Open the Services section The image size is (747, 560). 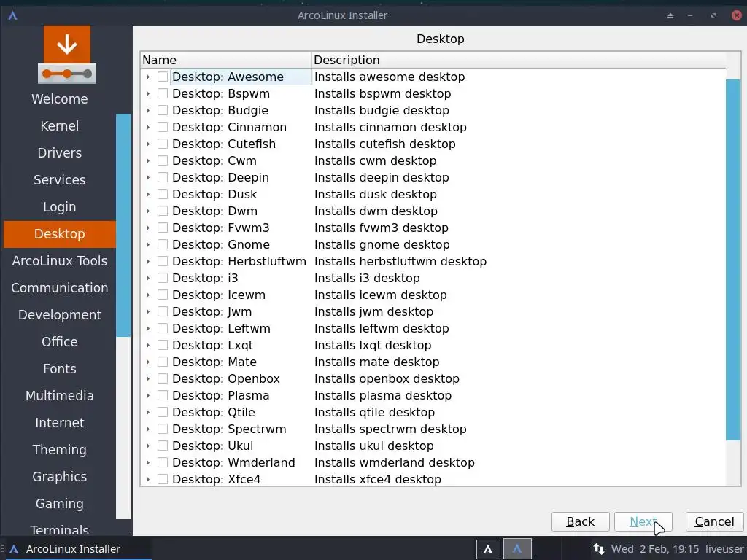[x=60, y=180]
